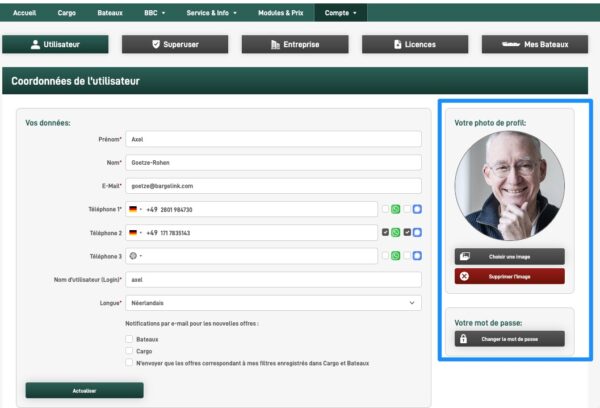Click the document icon on Licences
Viewport: 600px width, 408px height.
click(x=398, y=44)
